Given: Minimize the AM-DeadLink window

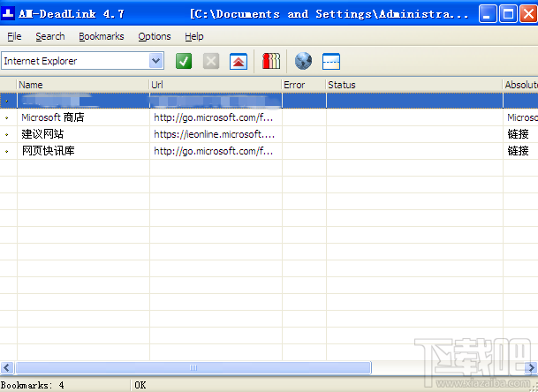Looking at the screenshot, I should click(x=488, y=14).
